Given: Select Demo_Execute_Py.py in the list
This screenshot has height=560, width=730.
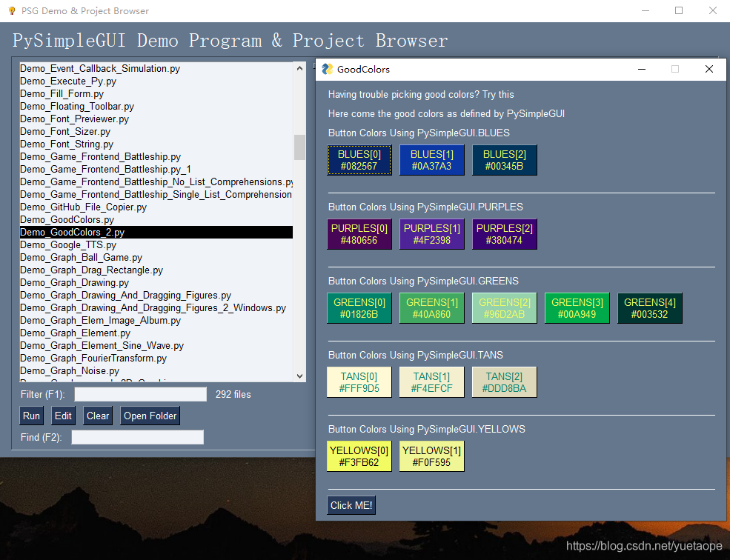Looking at the screenshot, I should pyautogui.click(x=156, y=81).
